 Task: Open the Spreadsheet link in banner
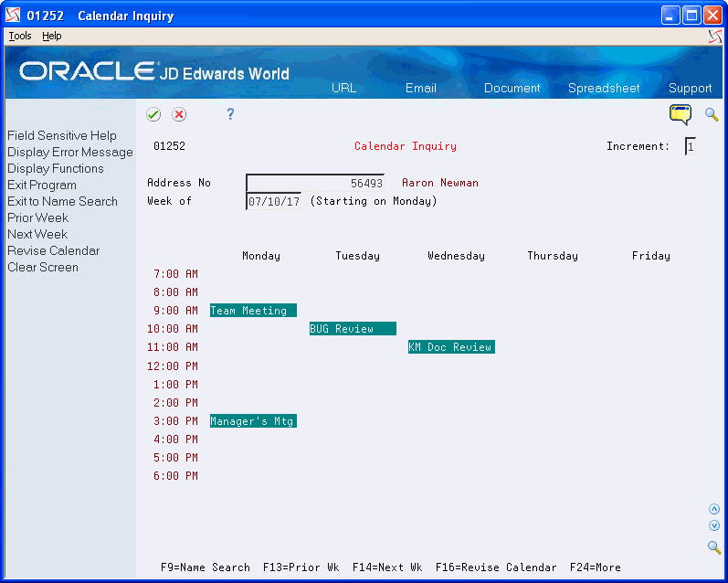pyautogui.click(x=604, y=89)
